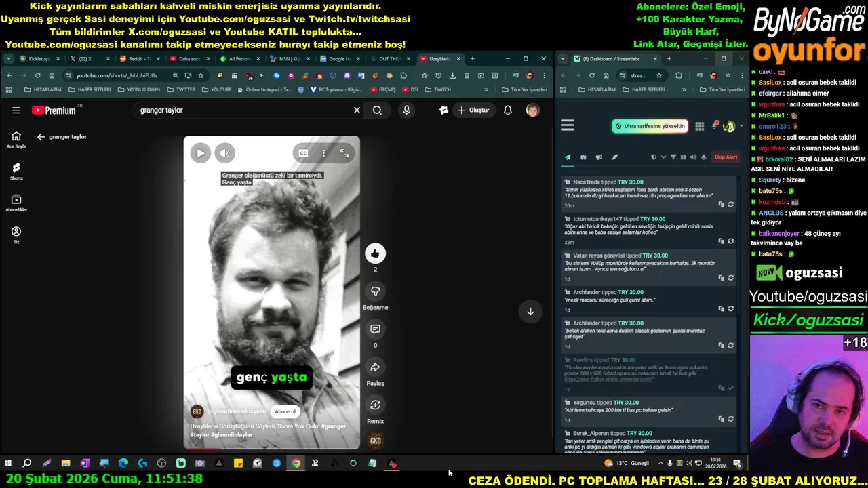Go back from granger taylor results
The width and height of the screenshot is (868, 488).
click(41, 137)
